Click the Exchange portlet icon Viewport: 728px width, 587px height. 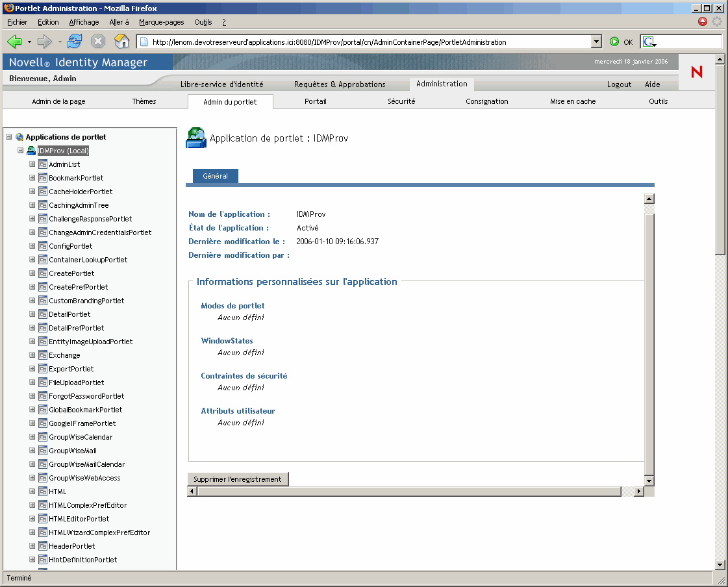43,355
